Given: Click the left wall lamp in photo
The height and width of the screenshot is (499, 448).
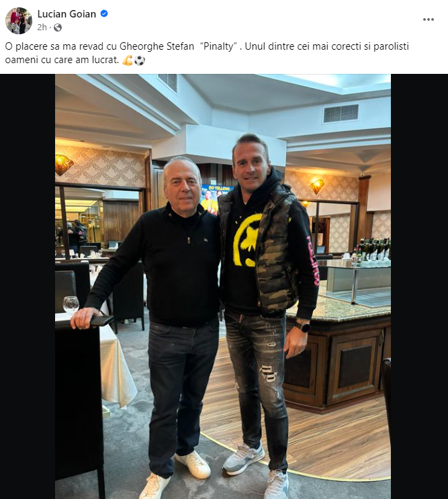Looking at the screenshot, I should (x=63, y=165).
